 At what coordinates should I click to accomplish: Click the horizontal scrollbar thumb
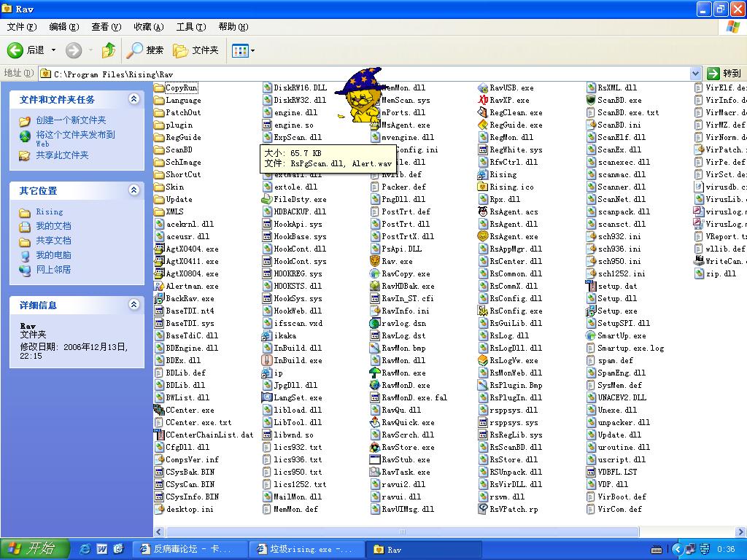point(402,532)
